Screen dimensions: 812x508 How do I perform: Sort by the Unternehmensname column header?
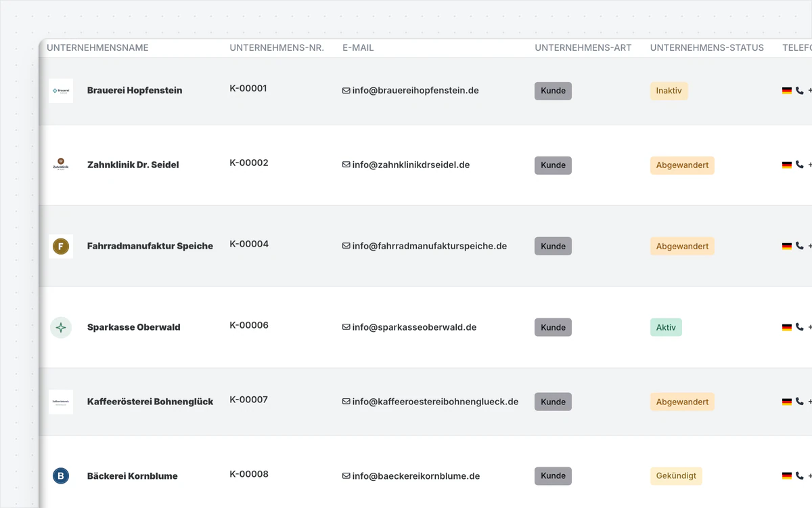(97, 48)
